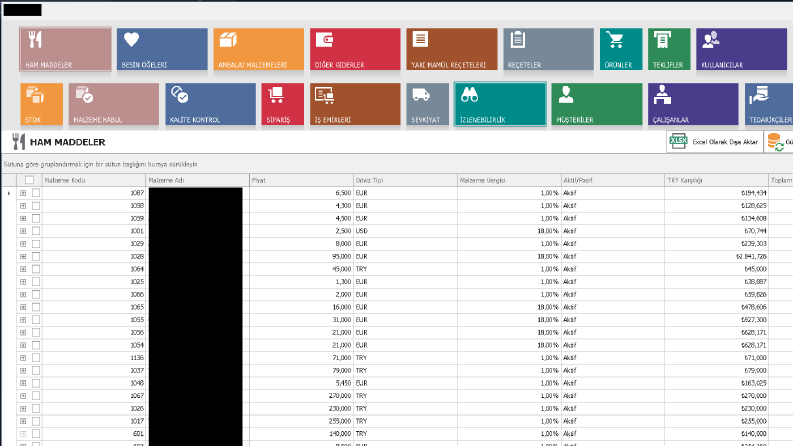This screenshot has height=446, width=793.
Task: Sort by the TRY Karşılığı column header
Action: coord(716,180)
